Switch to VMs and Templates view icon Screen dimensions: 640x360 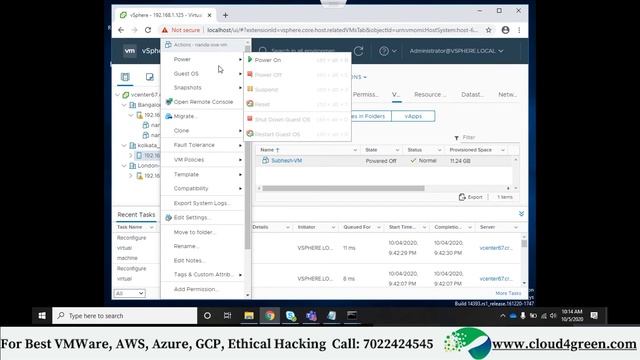150,77
